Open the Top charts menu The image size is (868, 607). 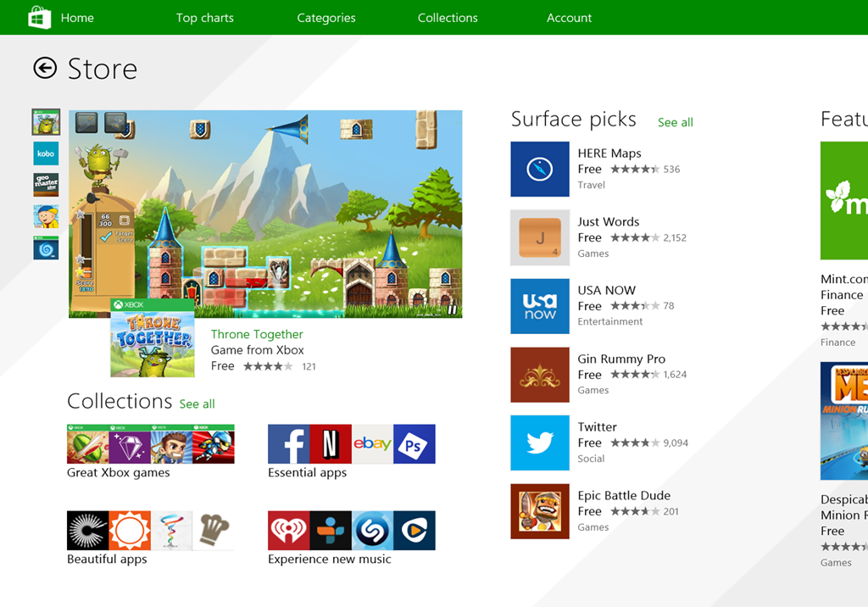click(204, 18)
